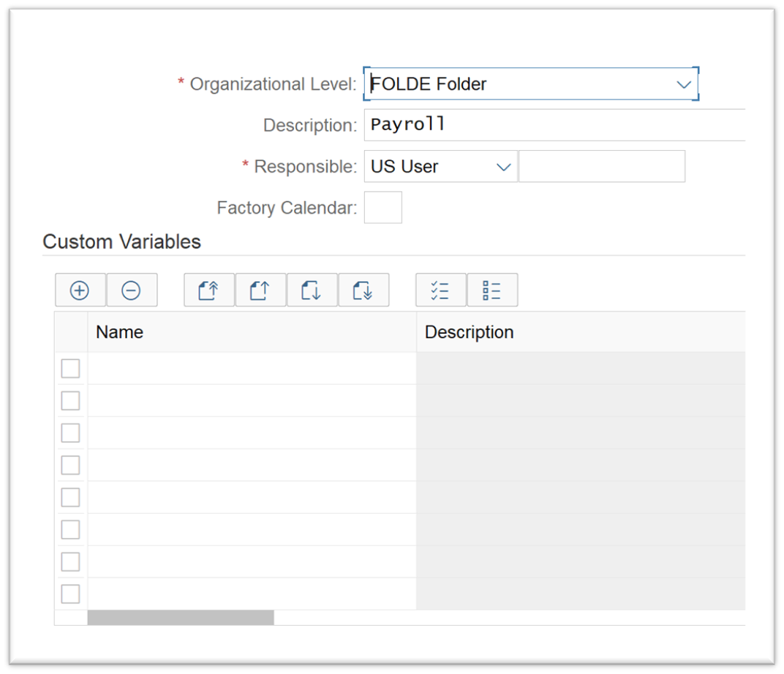784x674 pixels.
Task: Click the remove row minus icon
Action: [132, 291]
